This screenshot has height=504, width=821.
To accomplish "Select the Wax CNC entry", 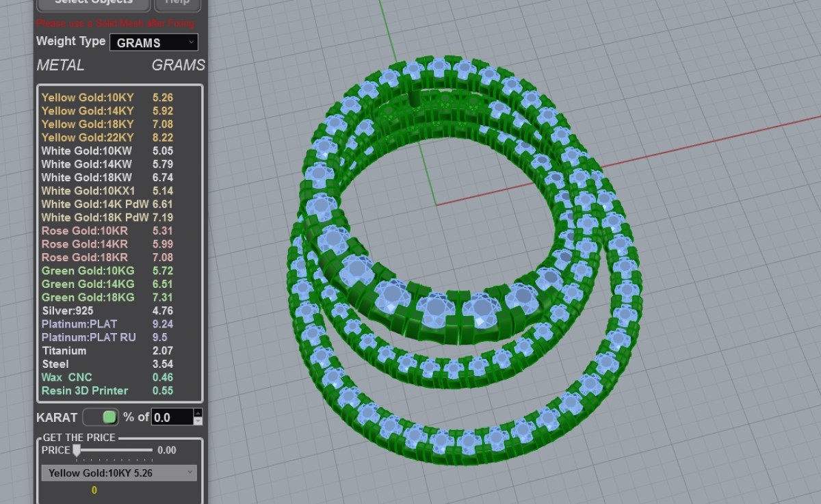I will [66, 377].
